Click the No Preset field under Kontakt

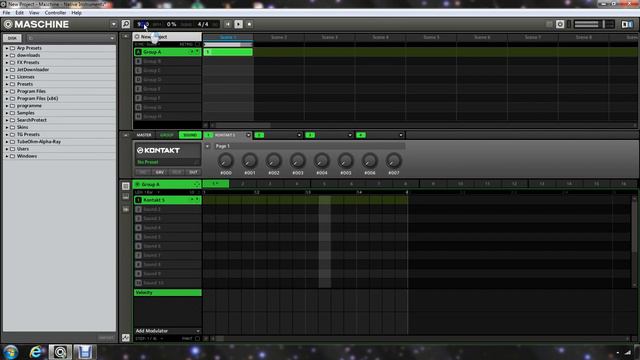[x=167, y=162]
